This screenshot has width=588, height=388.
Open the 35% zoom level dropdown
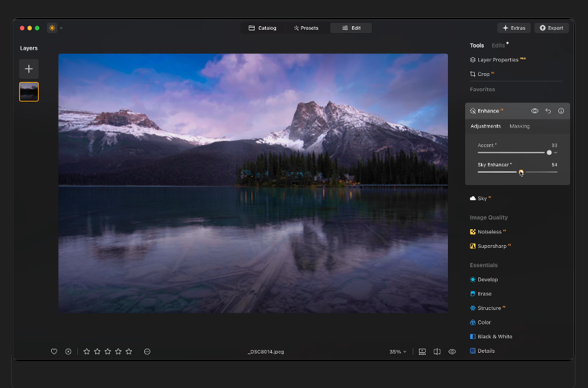[398, 351]
